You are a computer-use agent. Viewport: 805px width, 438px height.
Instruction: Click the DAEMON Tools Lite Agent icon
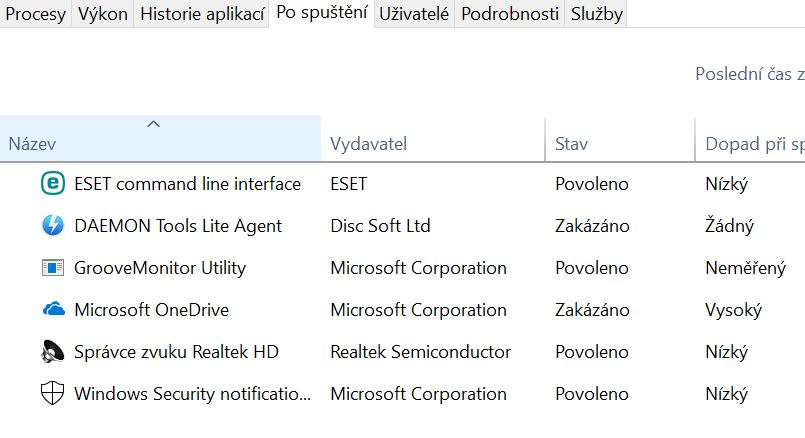[52, 226]
